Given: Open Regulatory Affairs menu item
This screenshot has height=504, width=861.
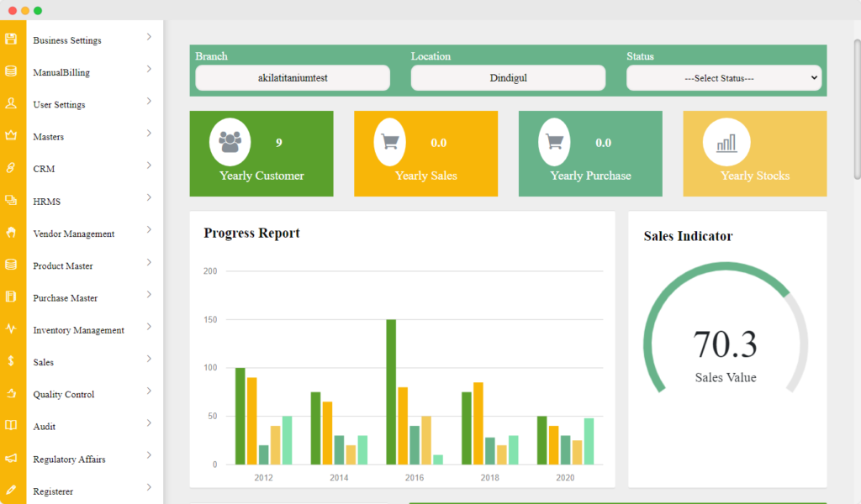Looking at the screenshot, I should click(69, 459).
